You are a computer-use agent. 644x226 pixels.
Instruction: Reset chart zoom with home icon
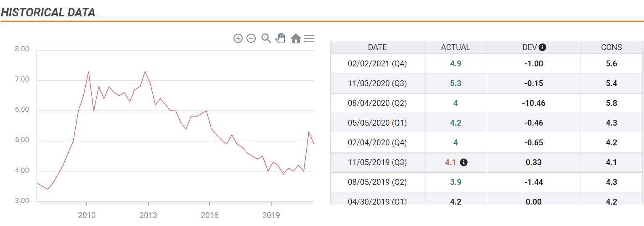point(296,39)
